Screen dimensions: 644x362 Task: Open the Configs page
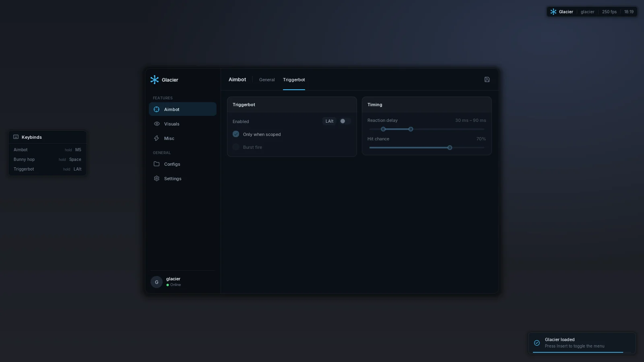coord(183,164)
